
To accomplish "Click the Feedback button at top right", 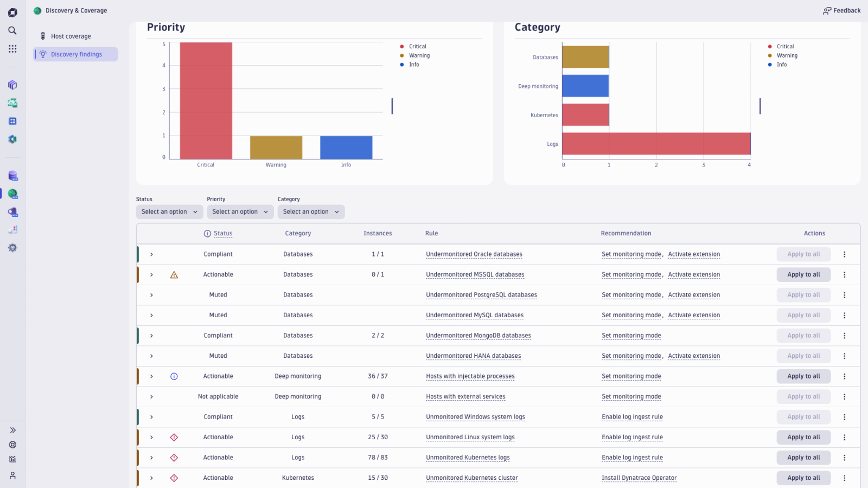I will coord(841,10).
